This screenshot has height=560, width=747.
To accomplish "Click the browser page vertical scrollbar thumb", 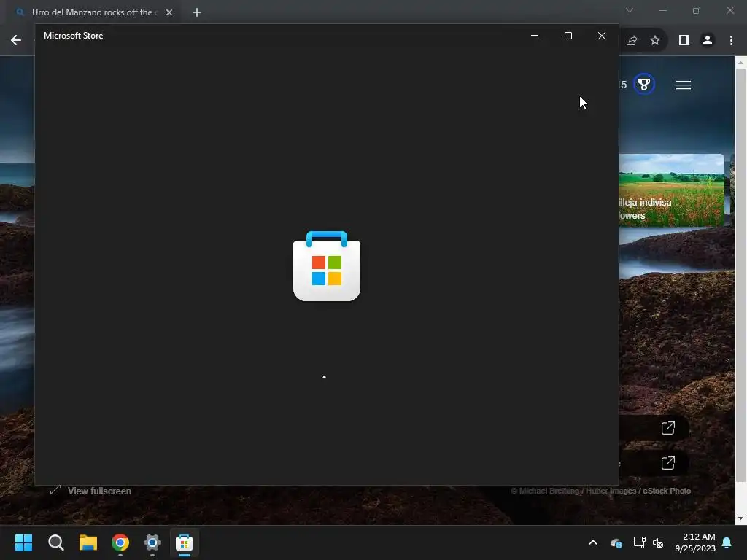I will point(740,275).
